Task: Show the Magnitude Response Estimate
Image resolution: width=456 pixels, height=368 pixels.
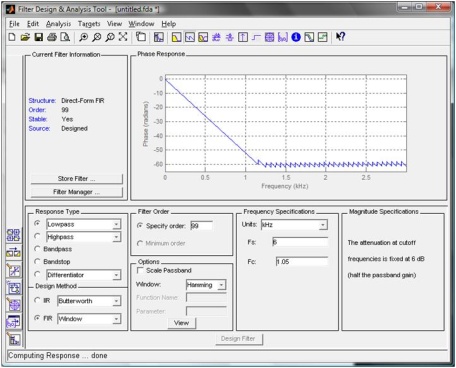Action: pyautogui.click(x=309, y=37)
